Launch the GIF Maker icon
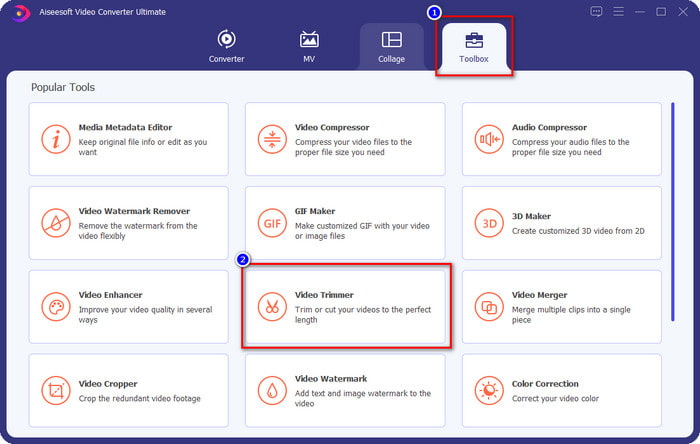 point(271,222)
